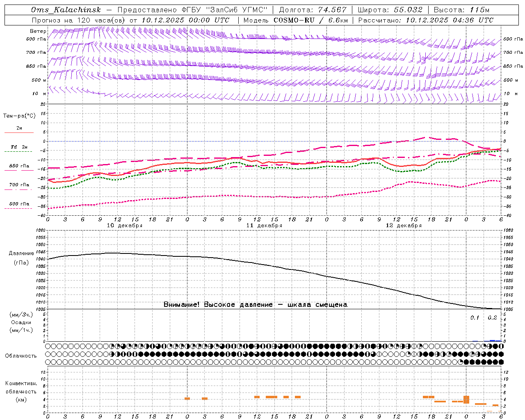Click the (км) convective cloud unit label
Viewport: 525px width, 420px height.
(21, 399)
